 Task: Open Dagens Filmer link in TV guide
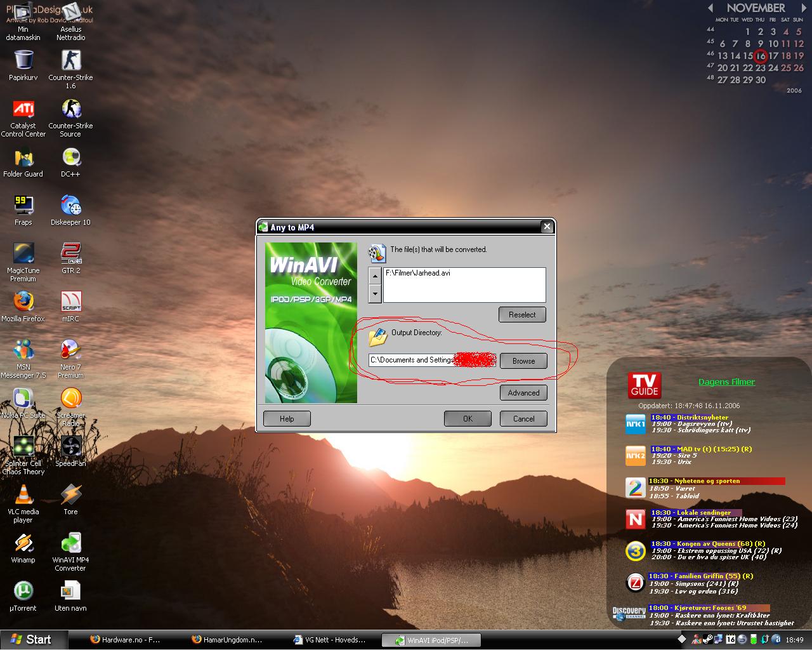(x=726, y=382)
